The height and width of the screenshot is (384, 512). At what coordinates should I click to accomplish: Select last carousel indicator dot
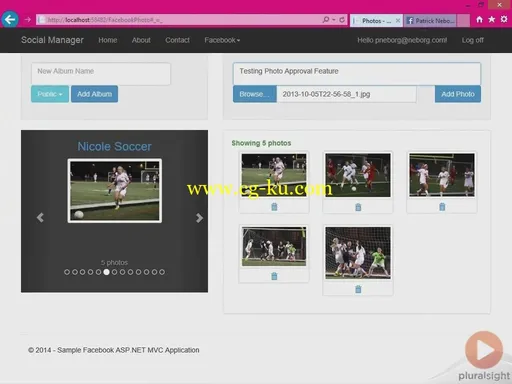pyautogui.click(x=162, y=272)
